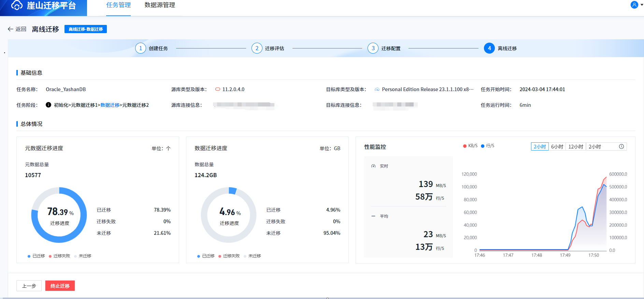Toggle 未迁移 legend under 元数据迁移进度 chart
This screenshot has height=299, width=644.
(x=83, y=256)
